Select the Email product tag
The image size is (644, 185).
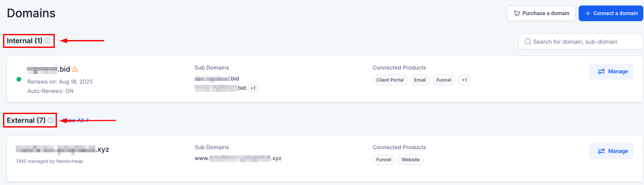click(x=420, y=80)
